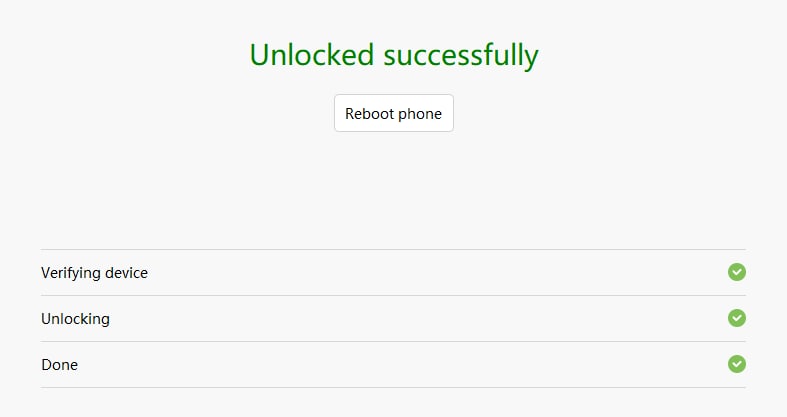
Task: Select the Unlocking step label
Action: [75, 319]
